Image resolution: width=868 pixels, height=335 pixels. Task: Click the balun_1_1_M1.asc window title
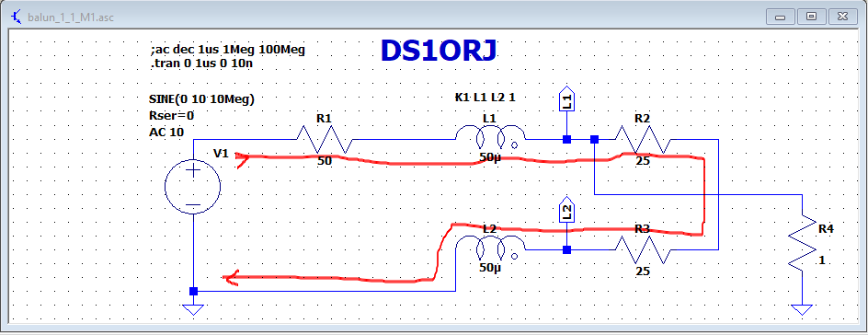(71, 17)
